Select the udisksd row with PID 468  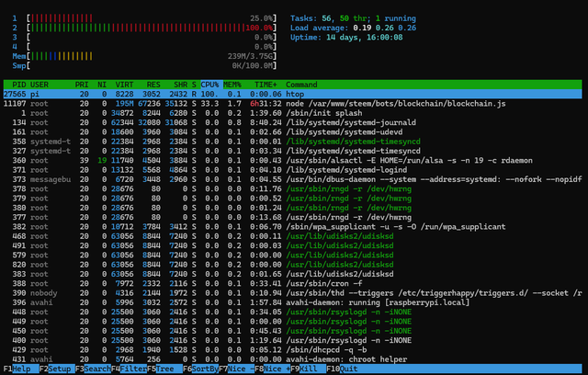click(x=292, y=236)
